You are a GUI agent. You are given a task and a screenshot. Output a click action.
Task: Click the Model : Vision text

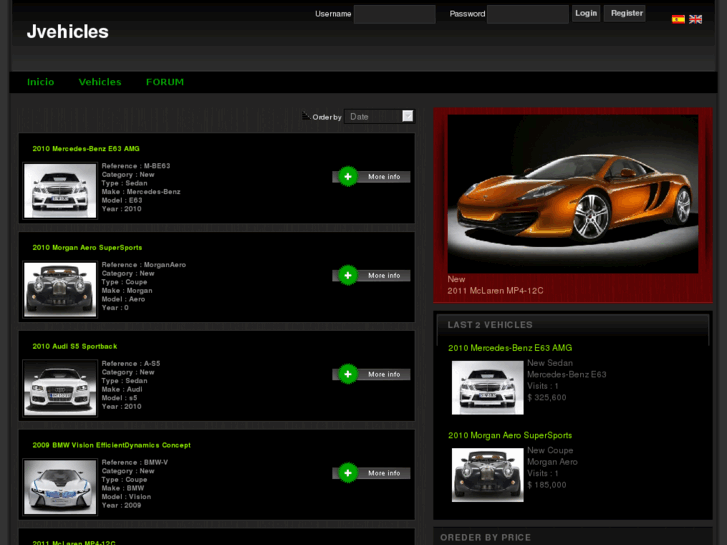126,497
